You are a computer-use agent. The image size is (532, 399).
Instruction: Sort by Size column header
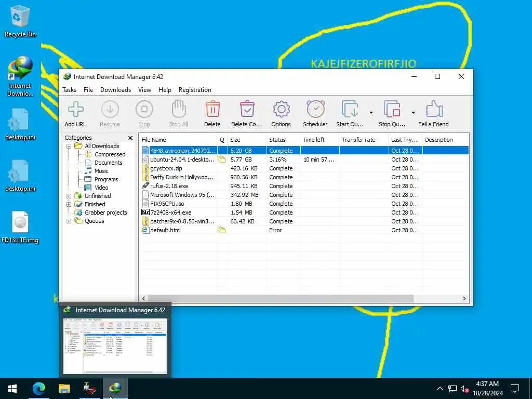click(247, 140)
